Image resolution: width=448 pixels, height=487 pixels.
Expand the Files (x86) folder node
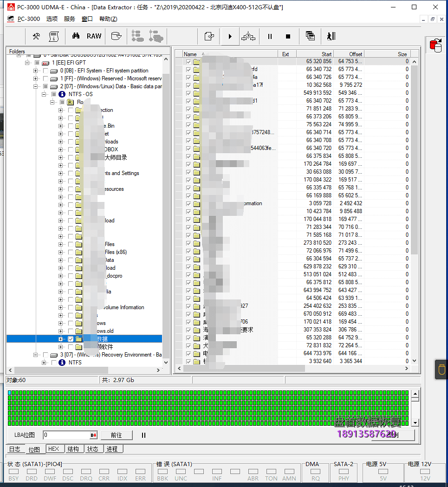(60, 252)
